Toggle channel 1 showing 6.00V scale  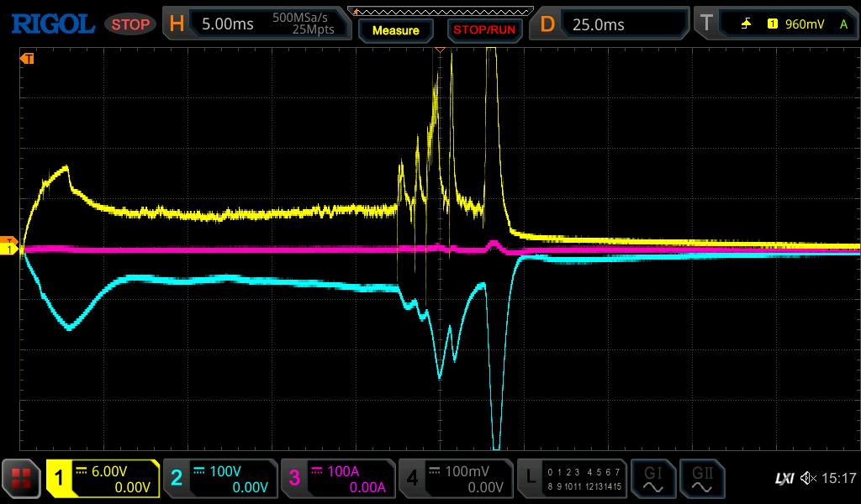[103, 479]
